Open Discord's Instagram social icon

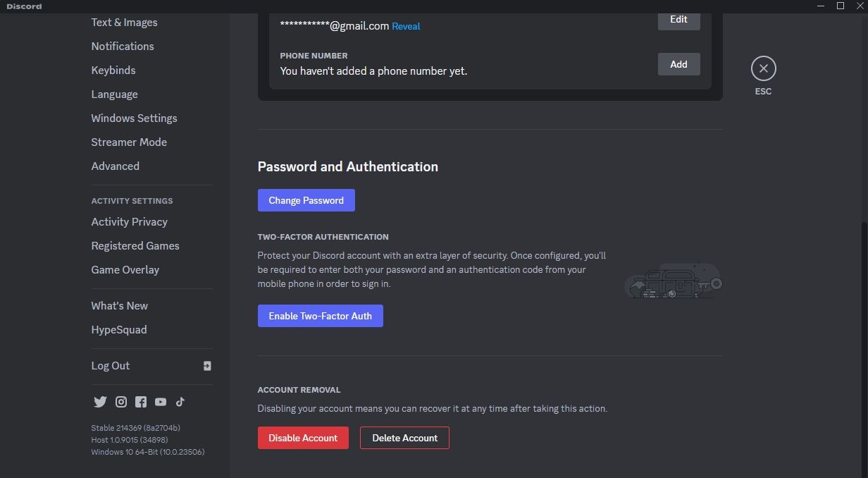tap(121, 402)
